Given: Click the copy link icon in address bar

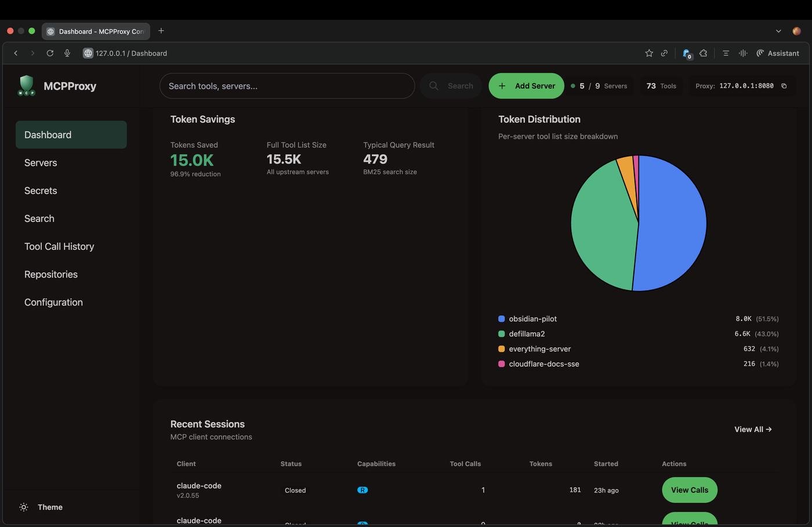Looking at the screenshot, I should [664, 53].
